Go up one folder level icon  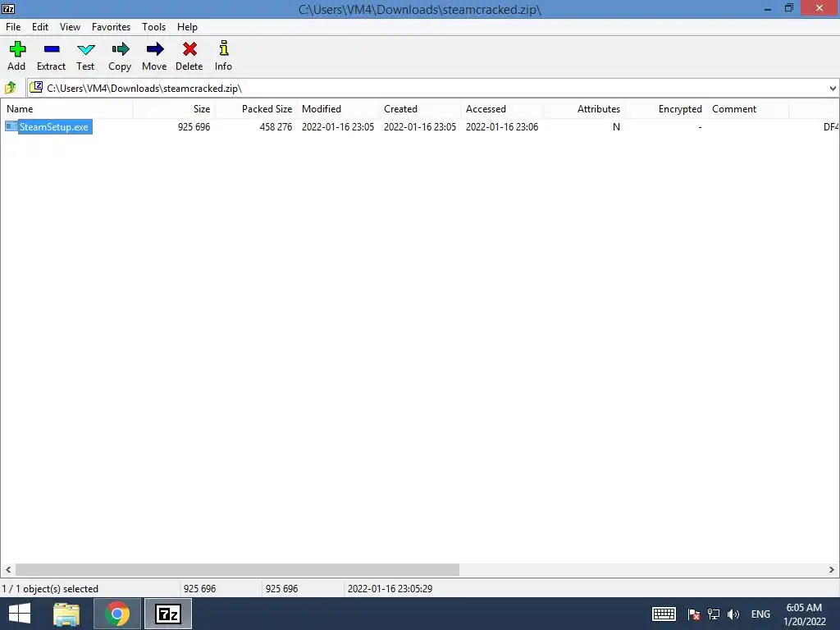10,88
